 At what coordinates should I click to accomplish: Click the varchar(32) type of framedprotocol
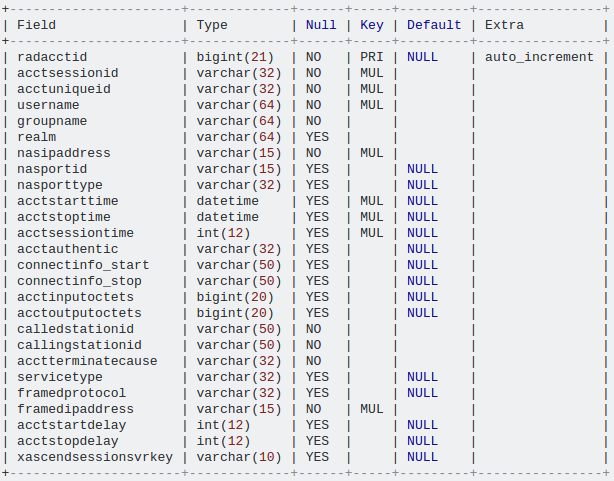click(239, 393)
